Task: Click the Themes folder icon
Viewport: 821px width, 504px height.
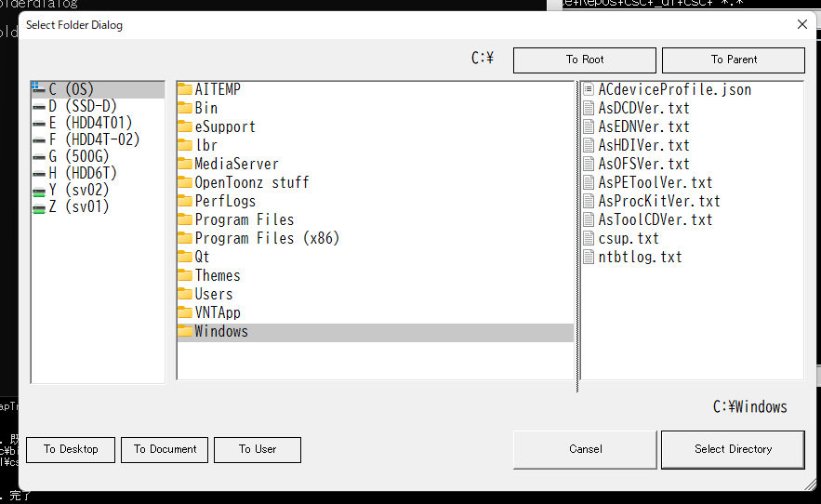Action: (185, 275)
